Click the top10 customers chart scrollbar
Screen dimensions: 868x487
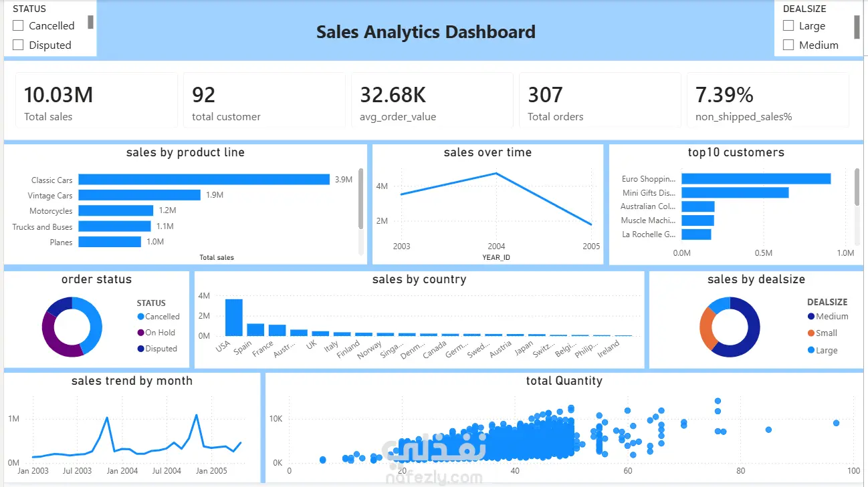click(857, 187)
